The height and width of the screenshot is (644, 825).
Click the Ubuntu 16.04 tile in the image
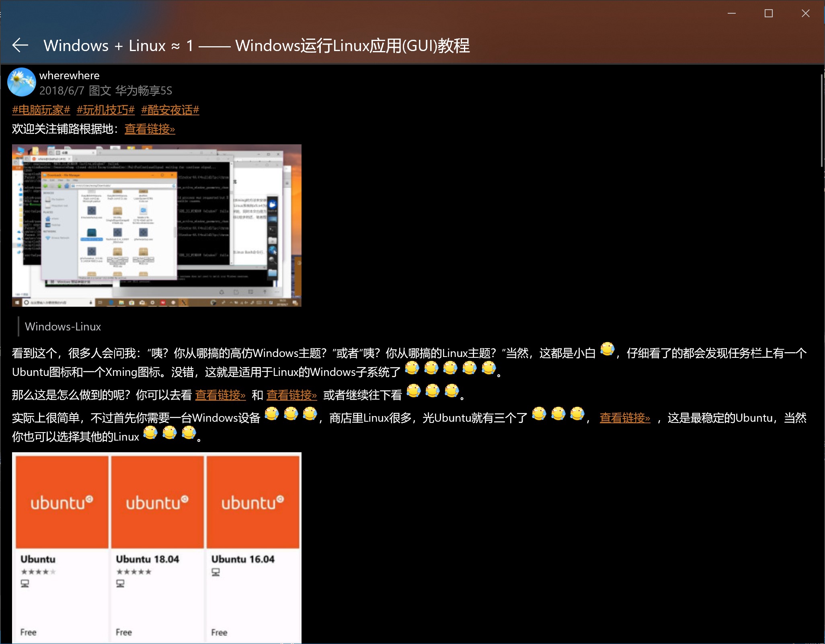click(253, 547)
